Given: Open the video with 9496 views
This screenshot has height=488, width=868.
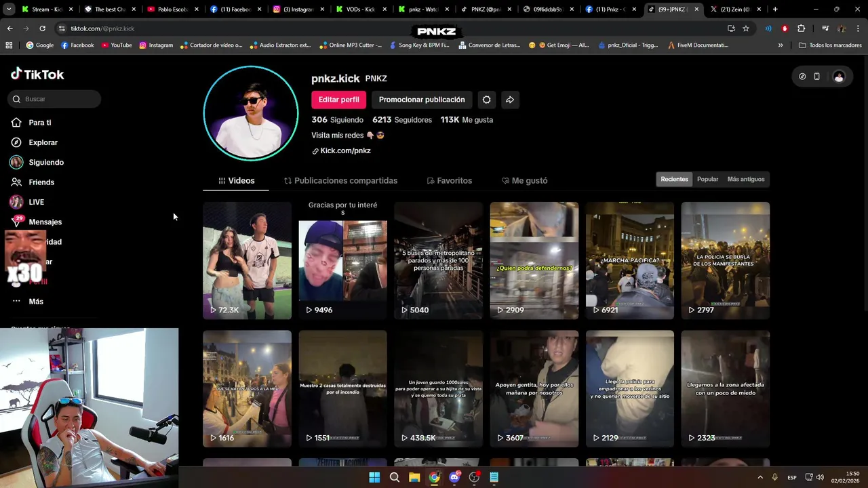Looking at the screenshot, I should click(x=342, y=260).
